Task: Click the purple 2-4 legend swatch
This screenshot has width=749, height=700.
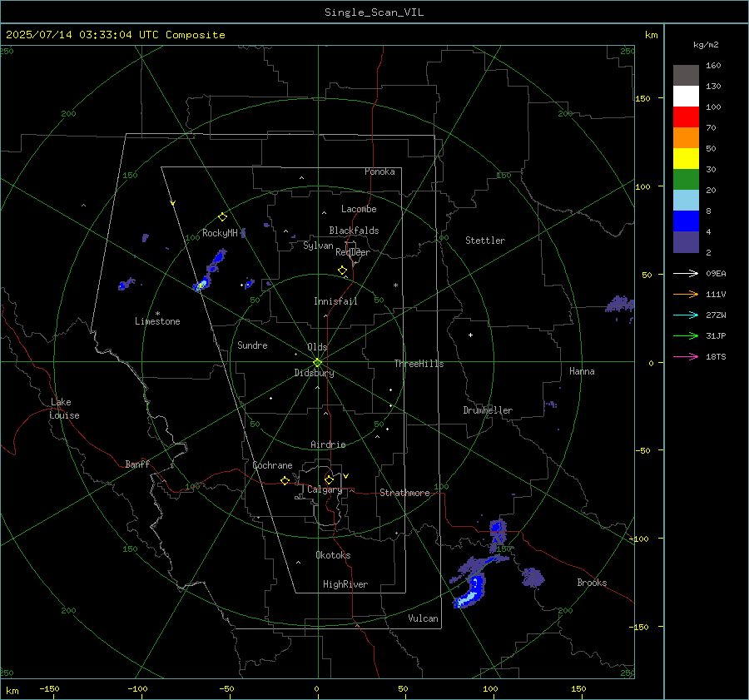Action: (x=686, y=241)
